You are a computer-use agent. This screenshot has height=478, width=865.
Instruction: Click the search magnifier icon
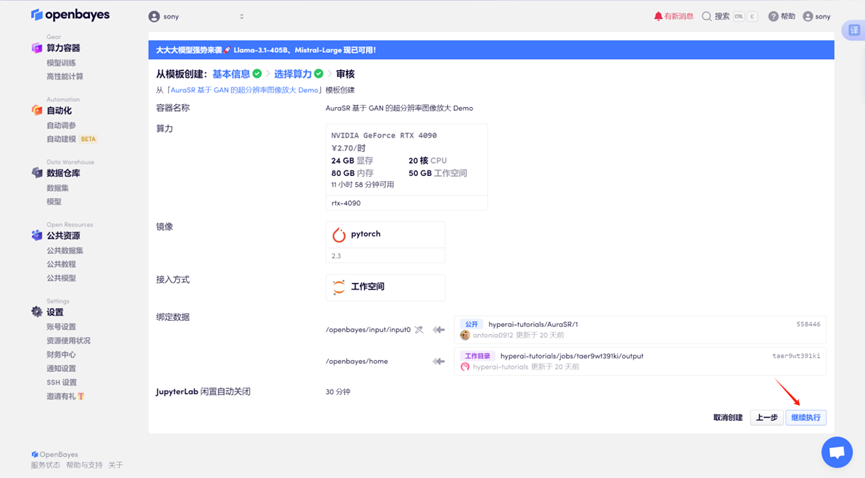[x=706, y=17]
